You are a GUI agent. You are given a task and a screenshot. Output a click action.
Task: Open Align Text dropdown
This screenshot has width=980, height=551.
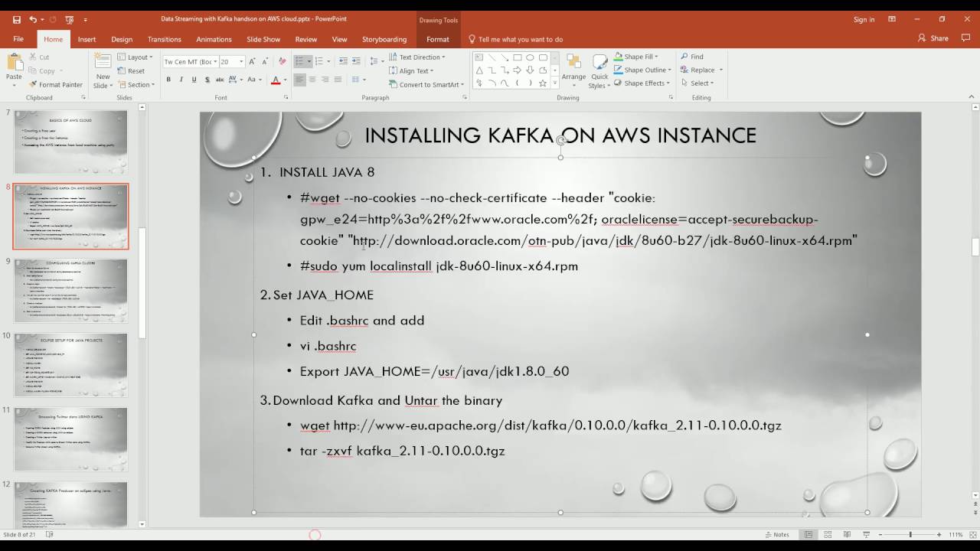tap(412, 71)
